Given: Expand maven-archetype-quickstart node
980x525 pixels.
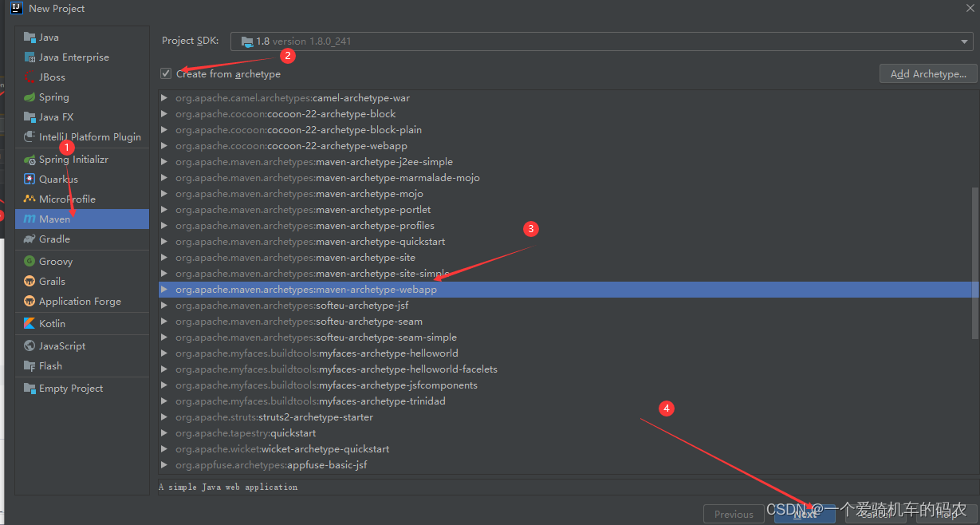Looking at the screenshot, I should (164, 242).
